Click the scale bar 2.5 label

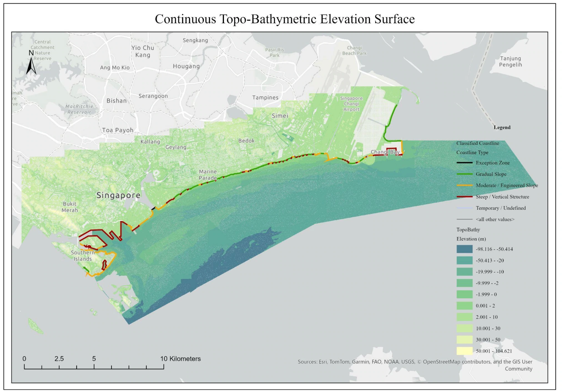[x=59, y=359]
